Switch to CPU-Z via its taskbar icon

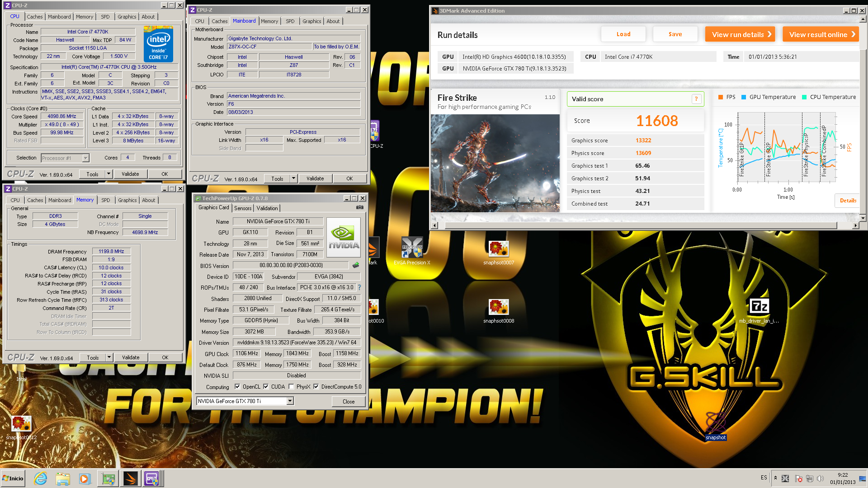pos(152,479)
